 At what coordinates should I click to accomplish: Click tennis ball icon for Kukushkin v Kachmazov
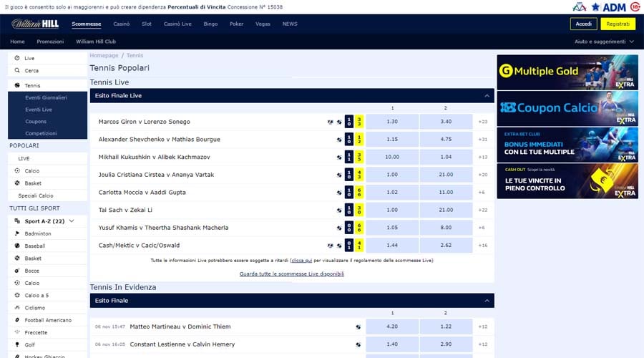pyautogui.click(x=339, y=157)
